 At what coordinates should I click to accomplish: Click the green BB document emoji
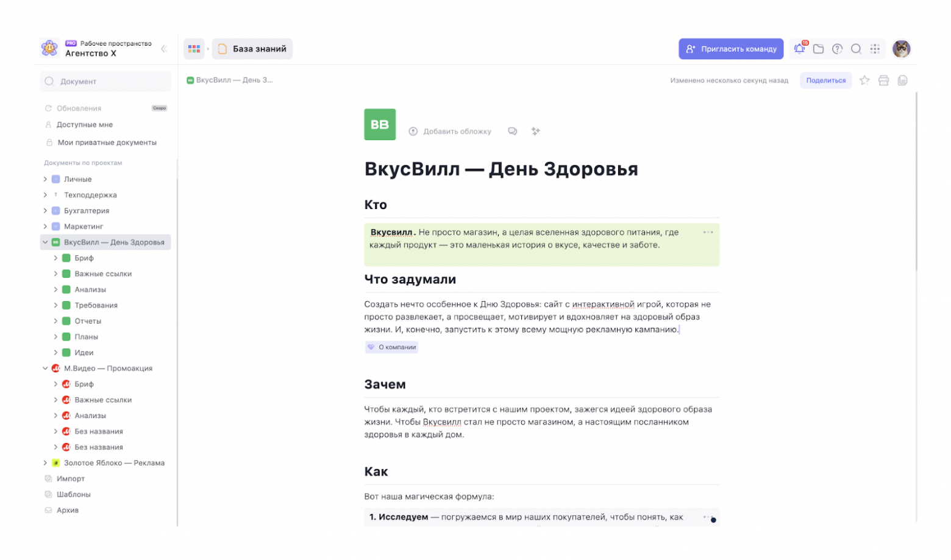[379, 124]
